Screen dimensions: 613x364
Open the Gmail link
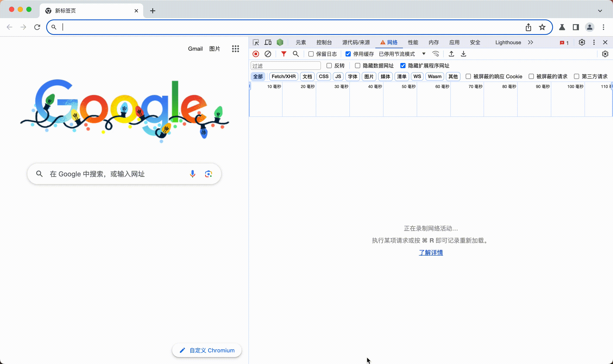(195, 49)
